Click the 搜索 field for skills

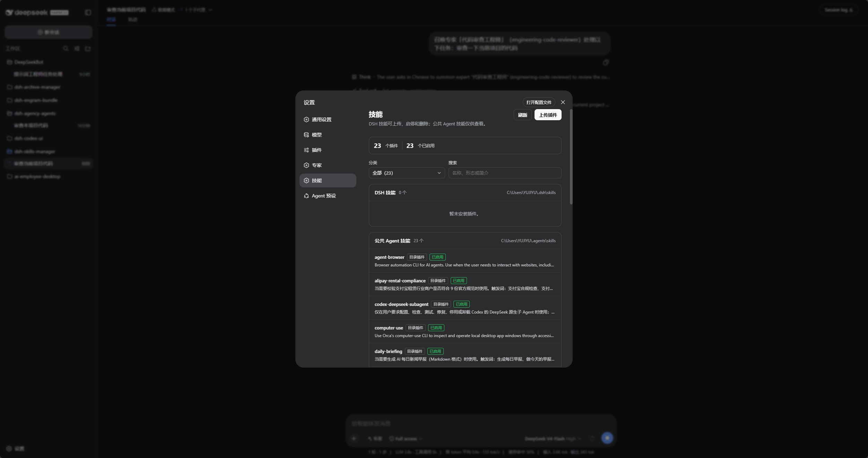(505, 173)
